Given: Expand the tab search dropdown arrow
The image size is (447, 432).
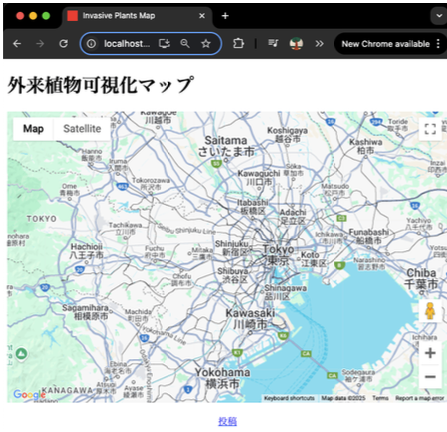Looking at the screenshot, I should [x=439, y=16].
